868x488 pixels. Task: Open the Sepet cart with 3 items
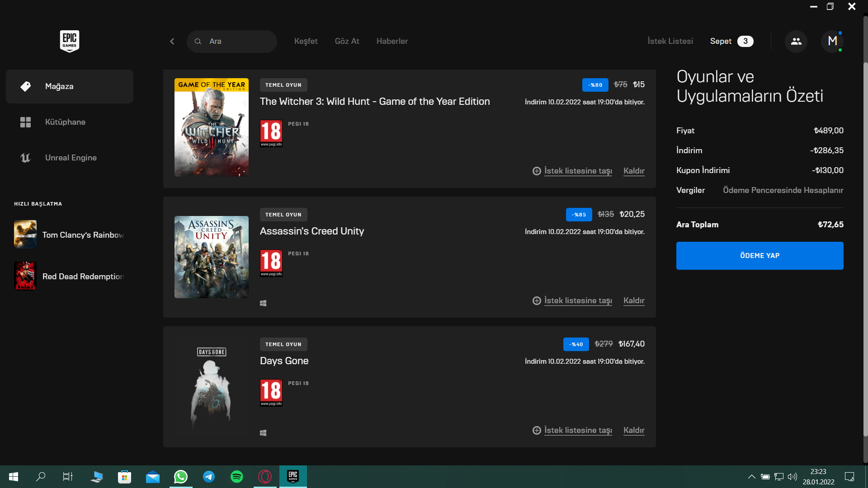[x=731, y=41]
